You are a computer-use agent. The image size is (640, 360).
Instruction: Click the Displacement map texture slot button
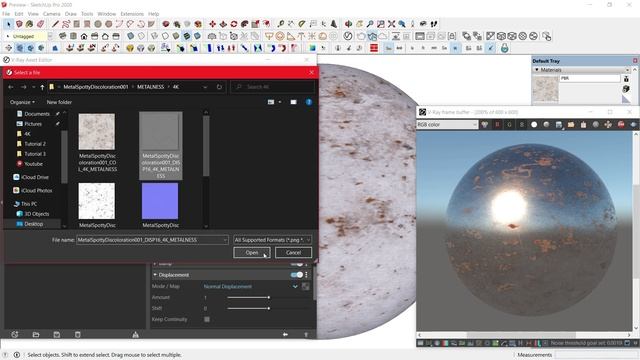tap(305, 287)
